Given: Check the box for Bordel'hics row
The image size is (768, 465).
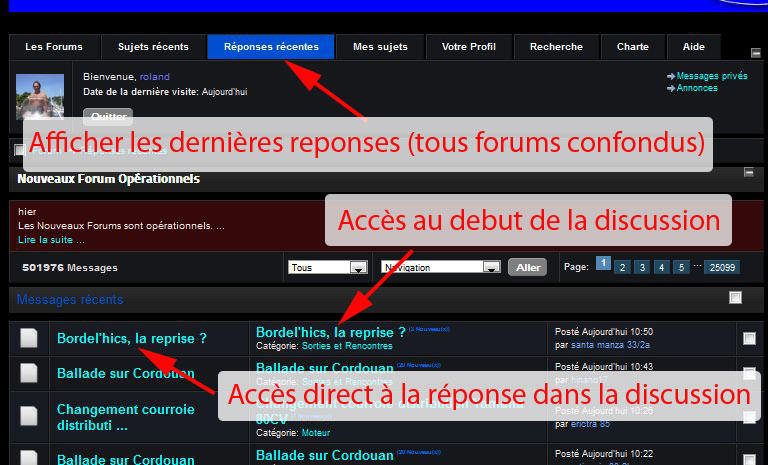Looking at the screenshot, I should [750, 339].
